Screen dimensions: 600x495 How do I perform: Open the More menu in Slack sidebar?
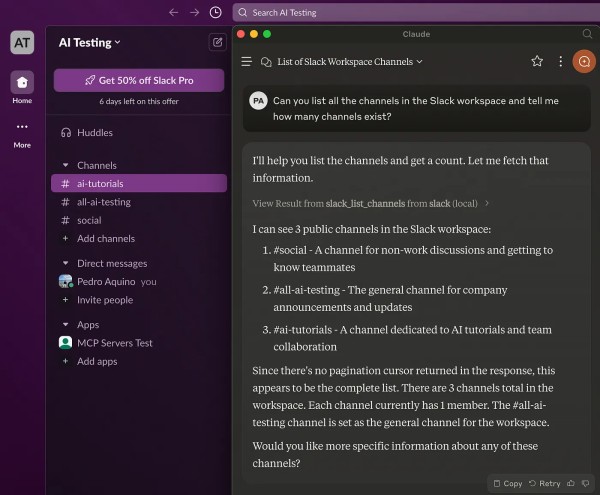22,135
